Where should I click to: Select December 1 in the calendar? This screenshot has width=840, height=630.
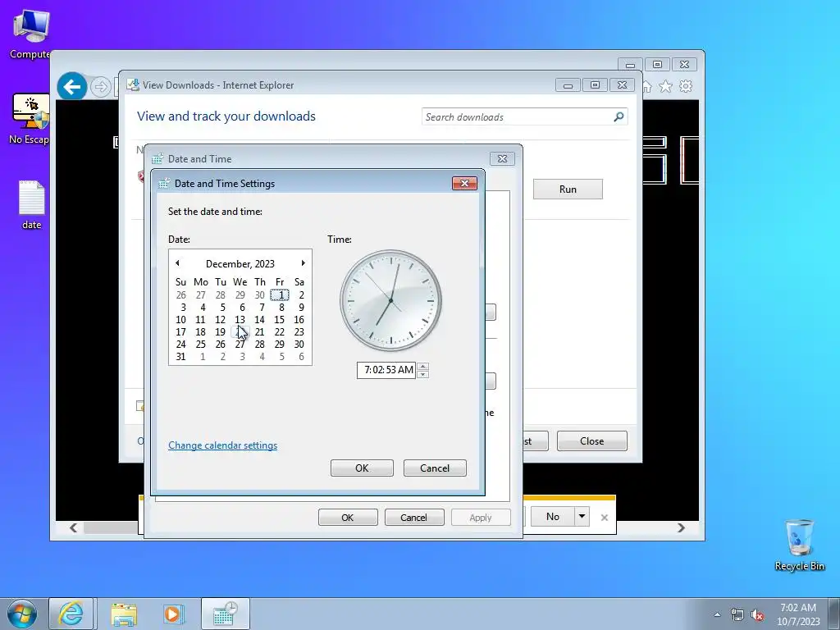280,295
